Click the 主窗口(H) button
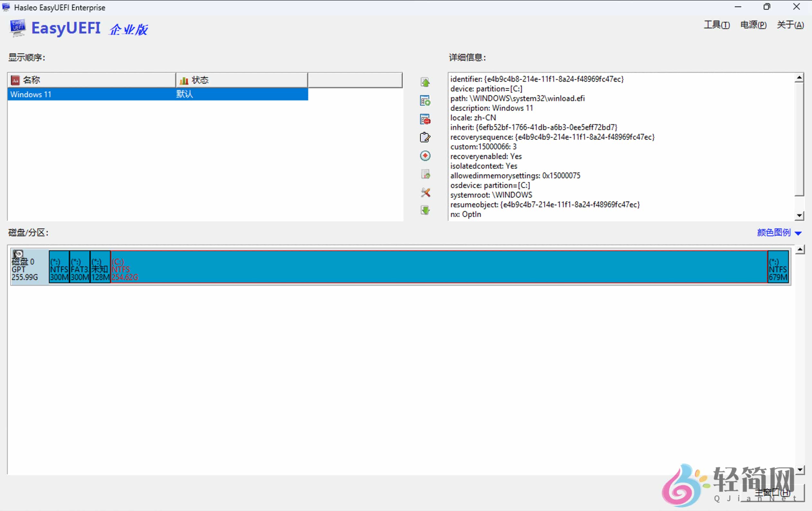812x511 pixels. 772,492
